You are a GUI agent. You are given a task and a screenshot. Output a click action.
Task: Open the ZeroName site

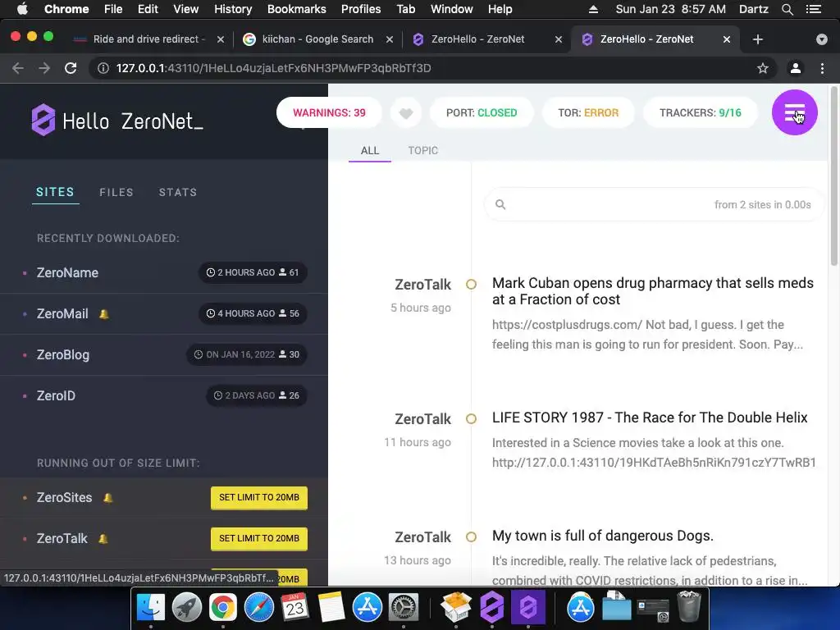click(67, 272)
